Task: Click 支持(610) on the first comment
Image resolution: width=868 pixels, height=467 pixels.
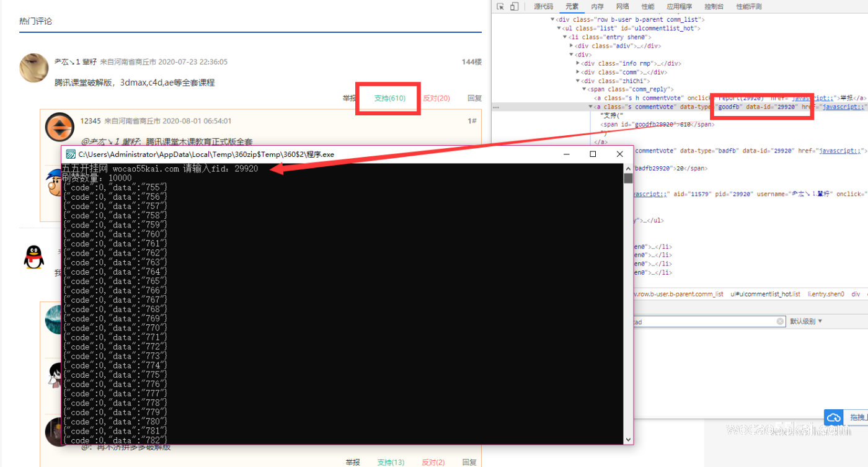Action: 390,98
